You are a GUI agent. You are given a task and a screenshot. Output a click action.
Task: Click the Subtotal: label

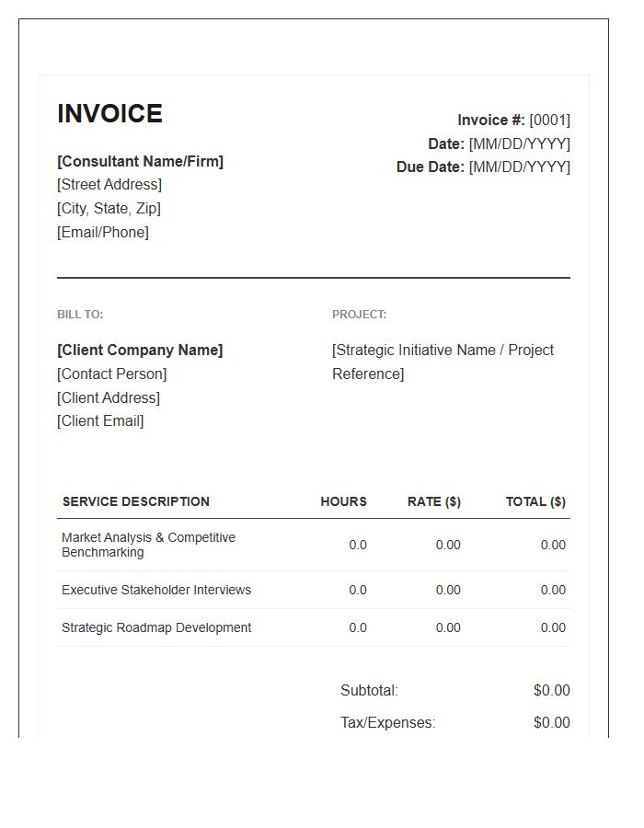click(369, 690)
